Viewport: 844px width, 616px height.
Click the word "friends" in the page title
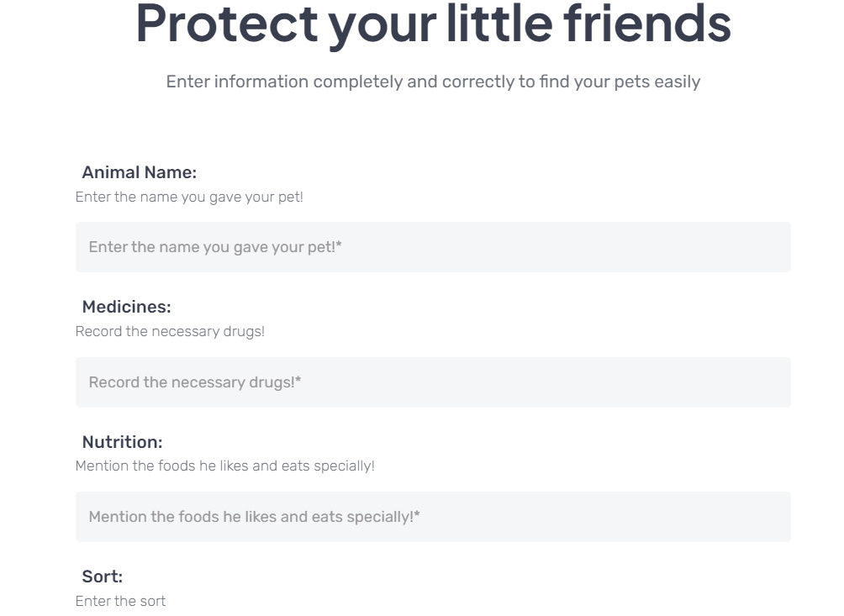tap(647, 24)
